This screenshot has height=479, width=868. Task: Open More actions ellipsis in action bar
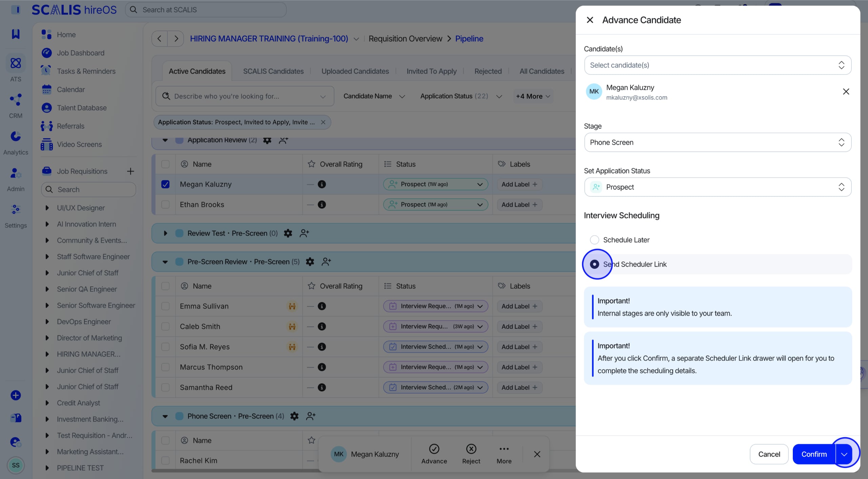click(x=504, y=449)
